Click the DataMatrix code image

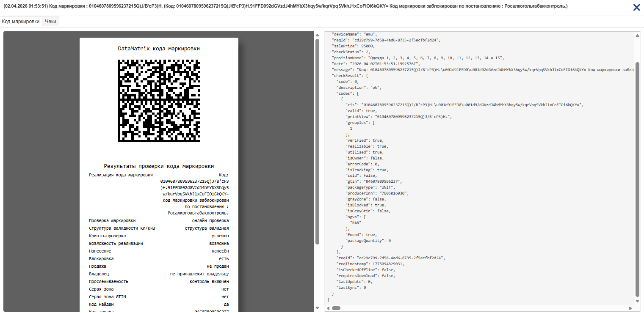point(159,101)
